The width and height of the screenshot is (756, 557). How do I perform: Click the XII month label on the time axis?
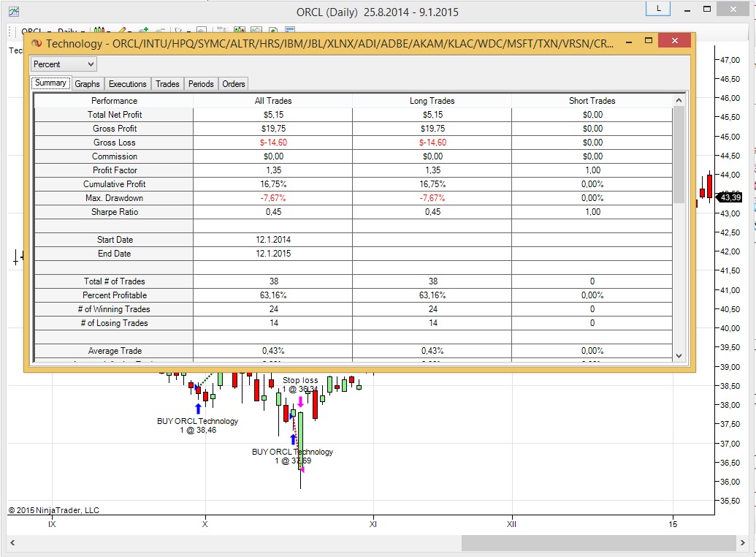511,524
